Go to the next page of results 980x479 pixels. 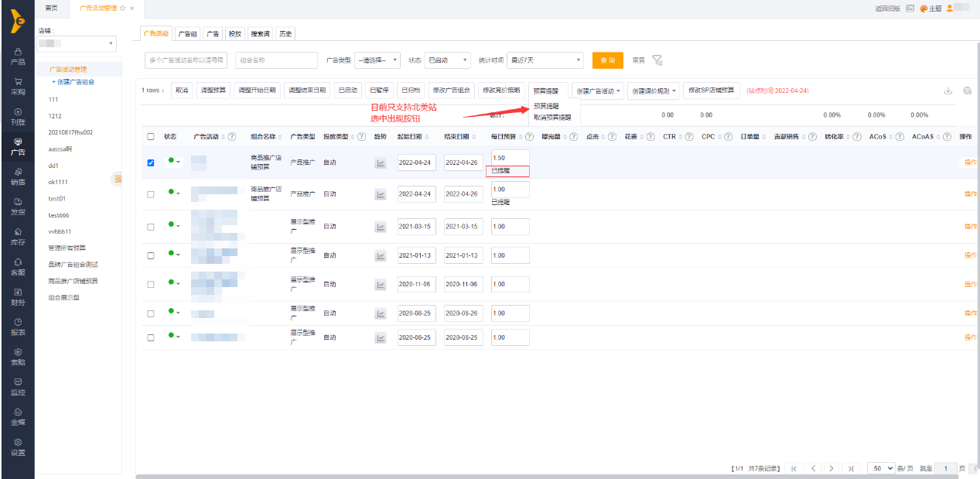[x=831, y=468]
